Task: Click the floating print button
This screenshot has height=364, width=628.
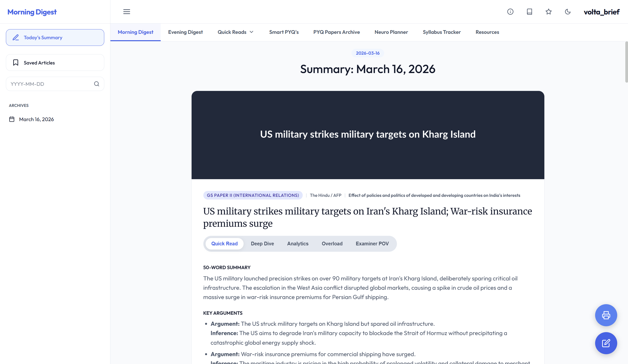Action: [x=606, y=315]
